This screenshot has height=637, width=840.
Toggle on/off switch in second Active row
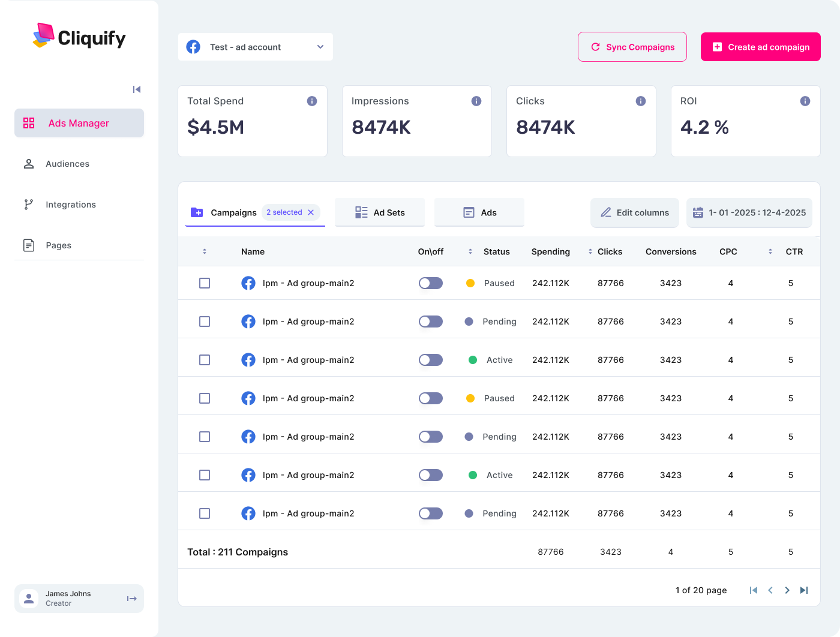431,475
